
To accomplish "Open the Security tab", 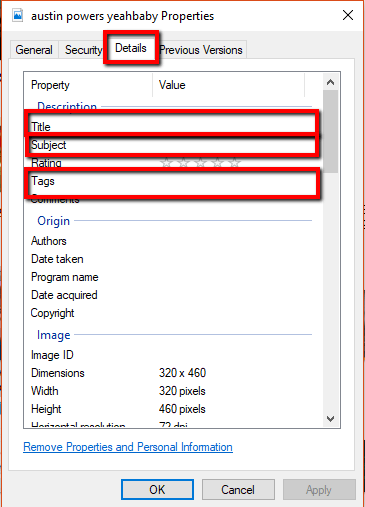I will (83, 50).
